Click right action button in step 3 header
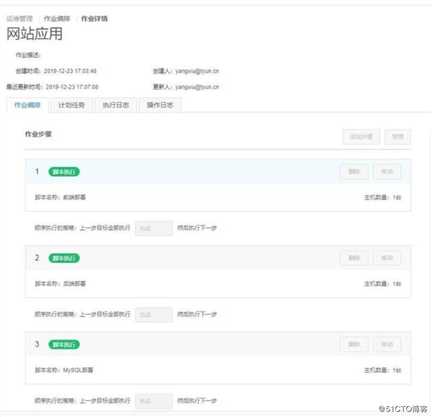 (x=387, y=344)
